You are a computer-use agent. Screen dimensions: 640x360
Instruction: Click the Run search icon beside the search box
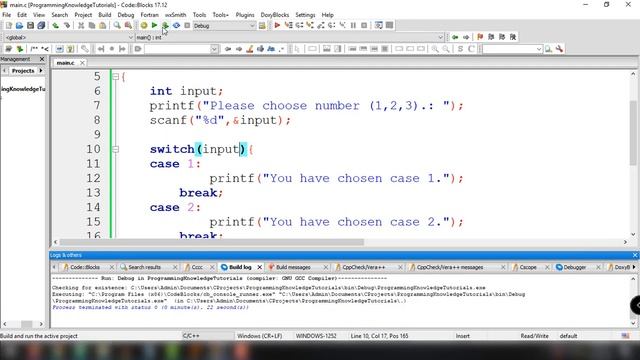548,49
